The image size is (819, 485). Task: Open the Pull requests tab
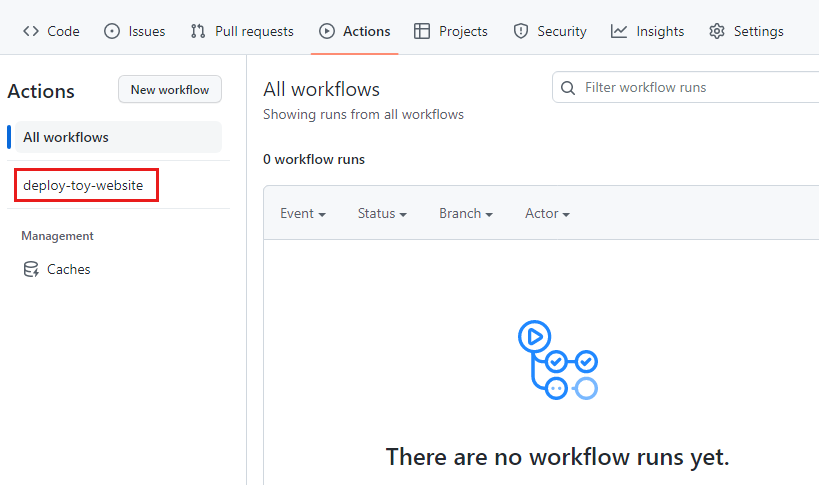[242, 31]
